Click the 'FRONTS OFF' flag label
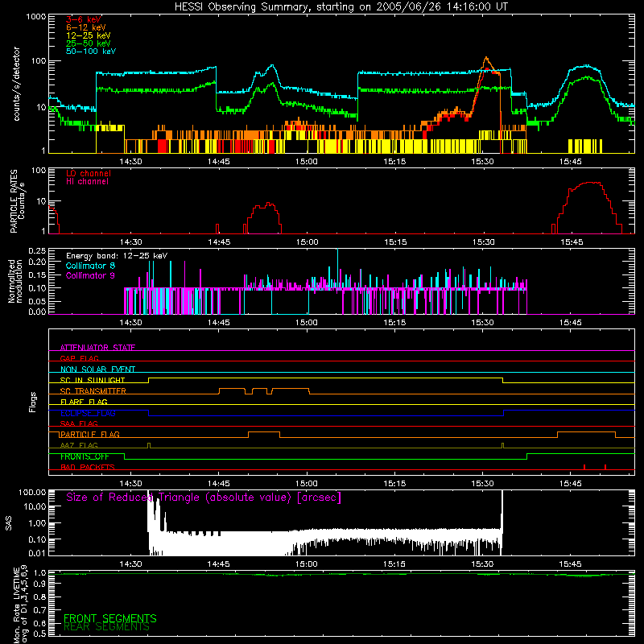 85,456
